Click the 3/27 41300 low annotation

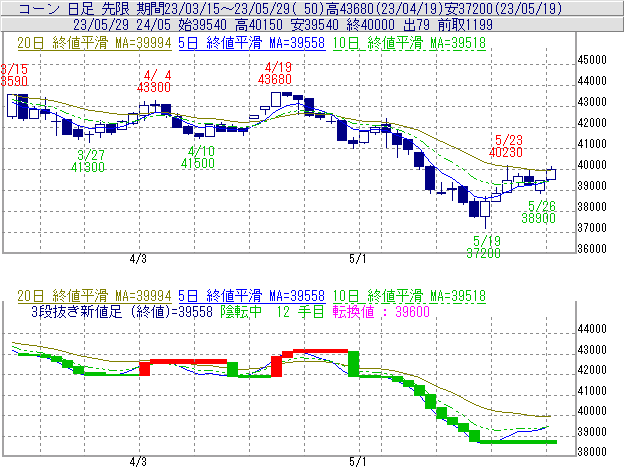click(91, 160)
